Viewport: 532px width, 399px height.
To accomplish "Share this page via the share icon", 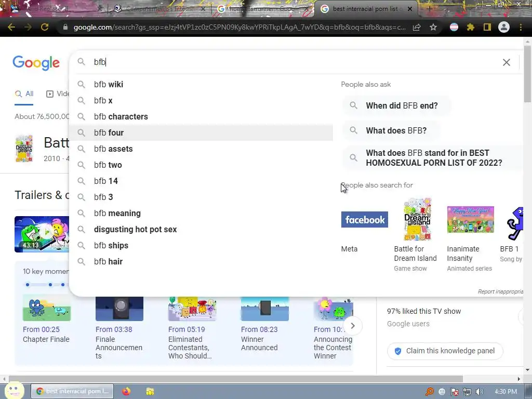I will tap(417, 27).
